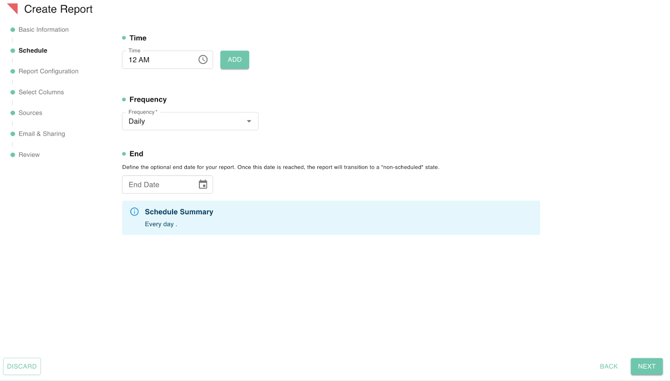Click the Create Report title
Viewport: 670px width, 381px height.
(58, 9)
